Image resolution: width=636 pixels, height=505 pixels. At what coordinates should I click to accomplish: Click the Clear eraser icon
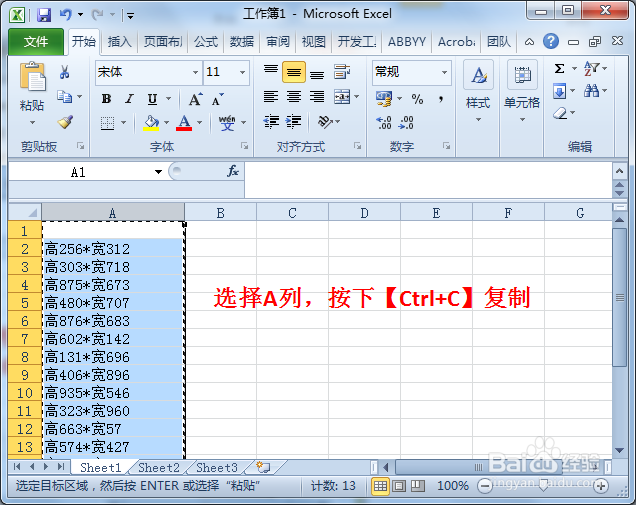pos(560,113)
